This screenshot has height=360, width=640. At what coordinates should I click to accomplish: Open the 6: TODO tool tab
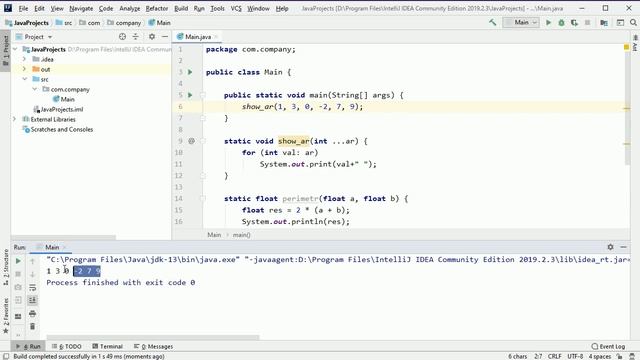67,347
